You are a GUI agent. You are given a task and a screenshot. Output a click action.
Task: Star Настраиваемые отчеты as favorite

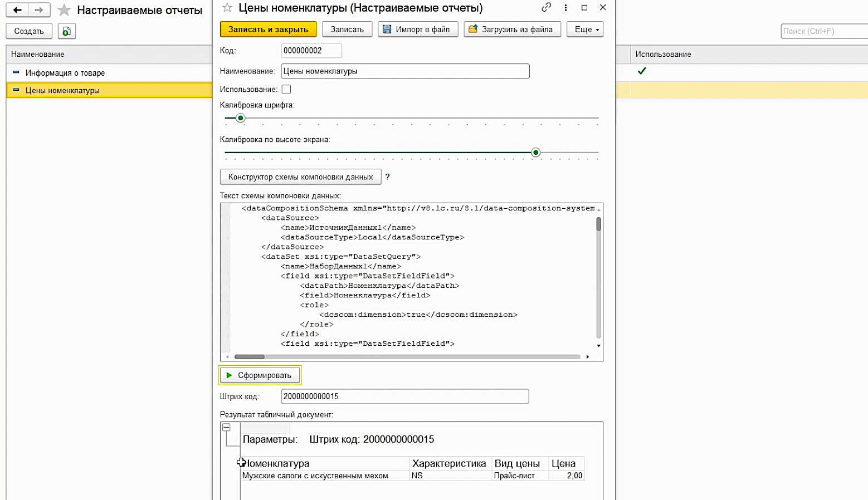tap(64, 10)
